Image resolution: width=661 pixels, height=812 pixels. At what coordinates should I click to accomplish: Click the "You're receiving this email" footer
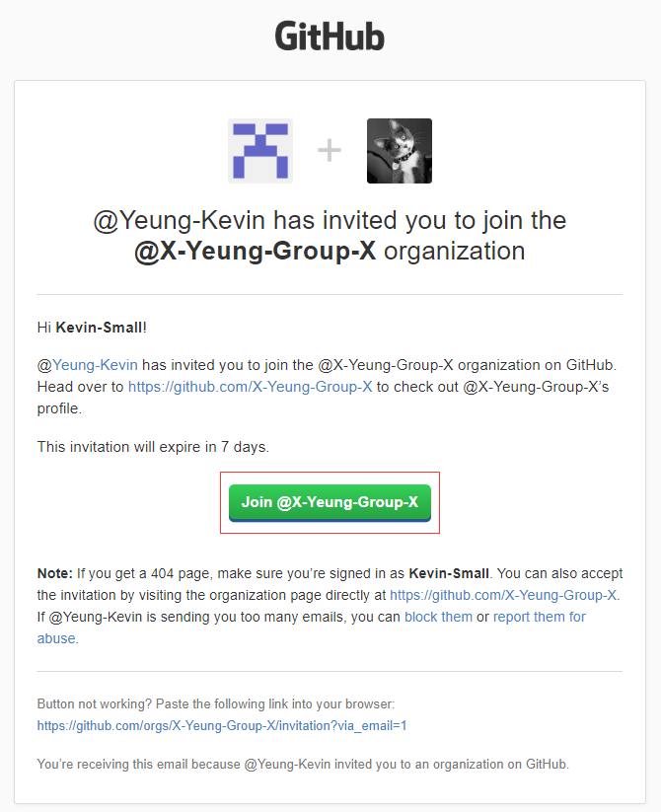pos(303,764)
